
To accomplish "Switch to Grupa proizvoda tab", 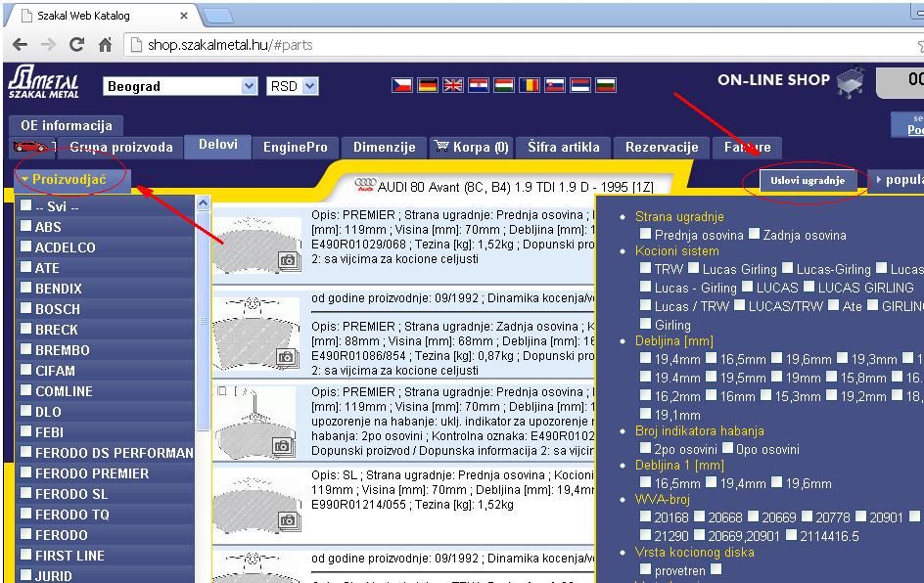I will [120, 148].
